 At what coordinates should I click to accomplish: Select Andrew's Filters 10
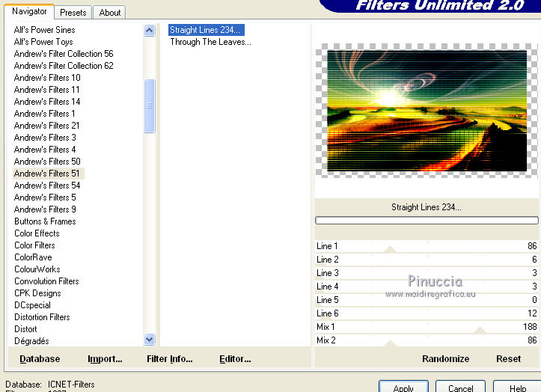(x=47, y=78)
